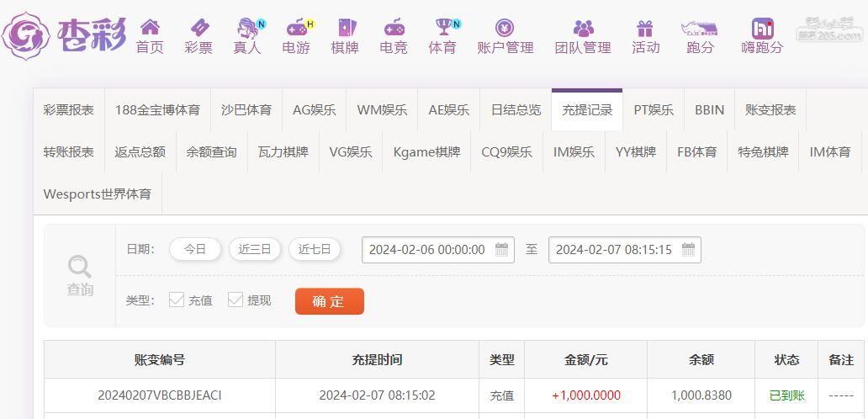Click the amount +1,000.0000
Screen dimensions: 868x419
click(586, 395)
